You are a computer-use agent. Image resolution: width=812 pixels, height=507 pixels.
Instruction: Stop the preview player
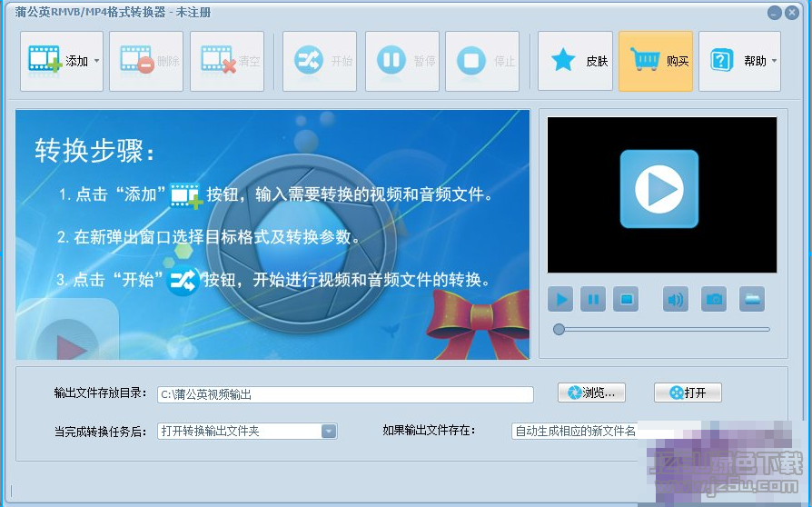tap(626, 299)
